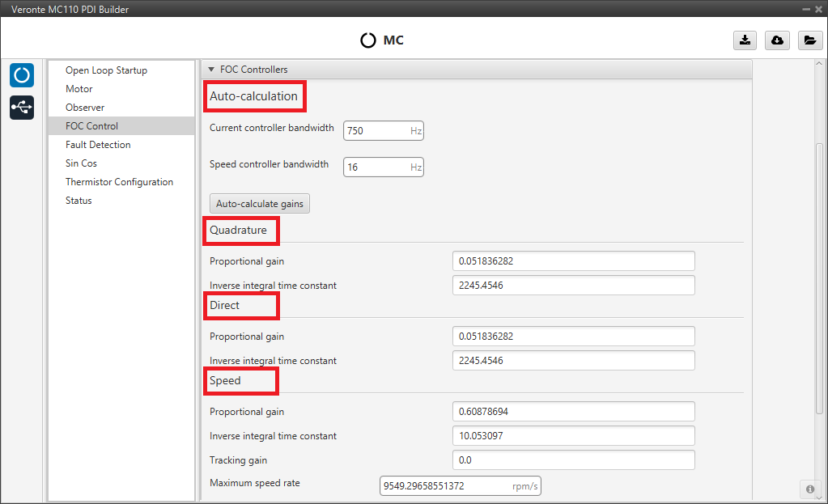Collapse the FOC Controllers section
The image size is (828, 504).
tap(212, 70)
